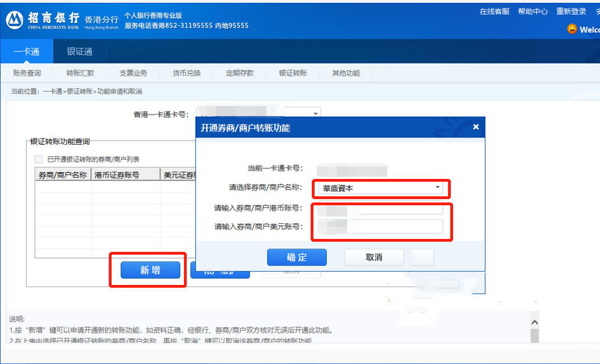
Task: Open the 華盛資本 broker name dropdown
Action: click(x=380, y=188)
